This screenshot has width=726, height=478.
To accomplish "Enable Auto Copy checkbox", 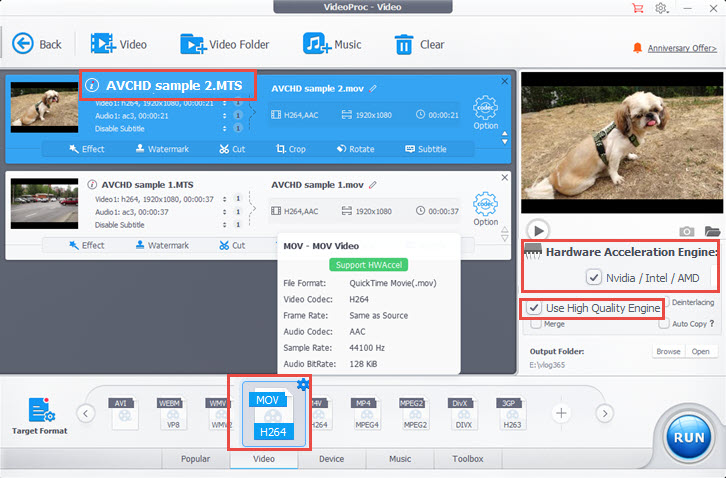I will [x=663, y=324].
